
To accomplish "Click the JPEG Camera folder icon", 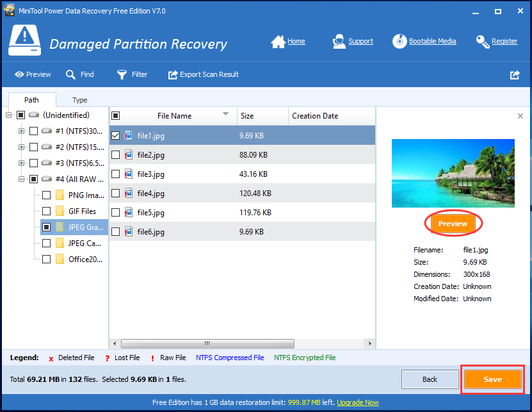I will tap(60, 243).
